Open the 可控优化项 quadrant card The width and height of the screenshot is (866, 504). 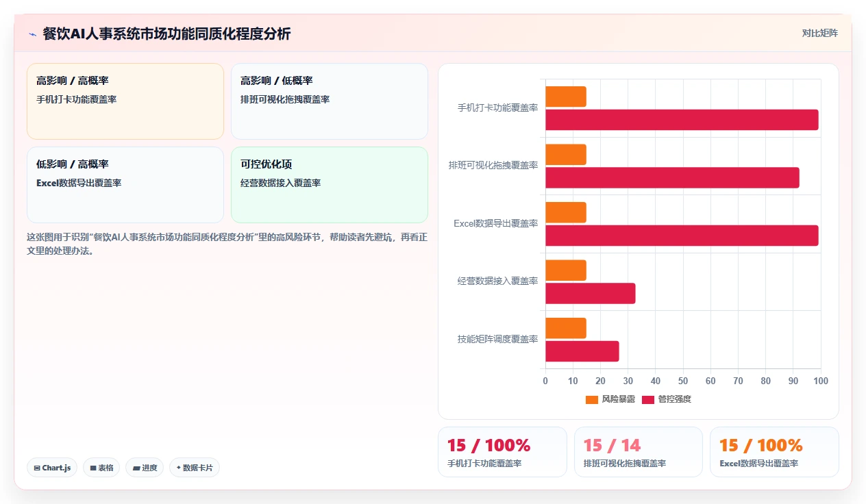330,185
